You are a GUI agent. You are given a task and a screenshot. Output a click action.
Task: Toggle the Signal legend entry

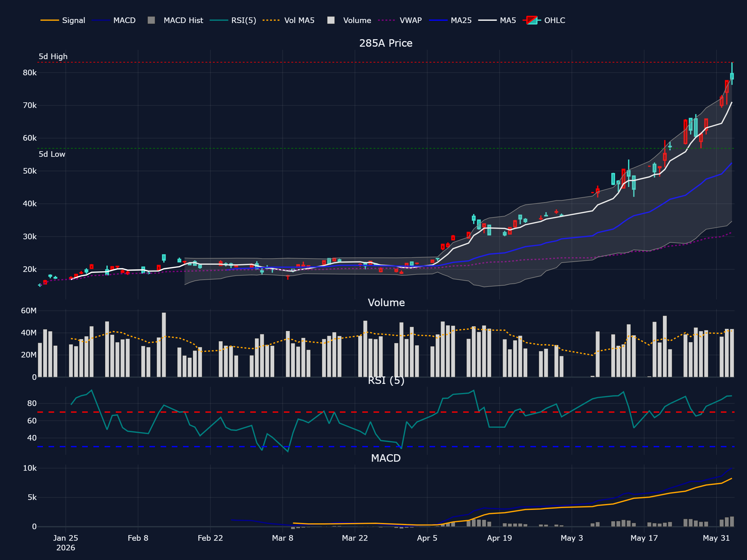(63, 20)
